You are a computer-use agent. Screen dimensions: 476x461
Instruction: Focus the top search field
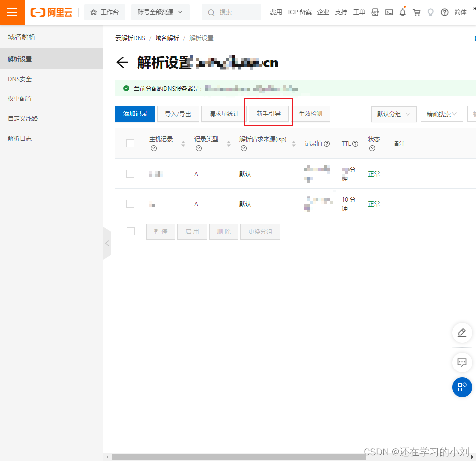click(x=232, y=12)
